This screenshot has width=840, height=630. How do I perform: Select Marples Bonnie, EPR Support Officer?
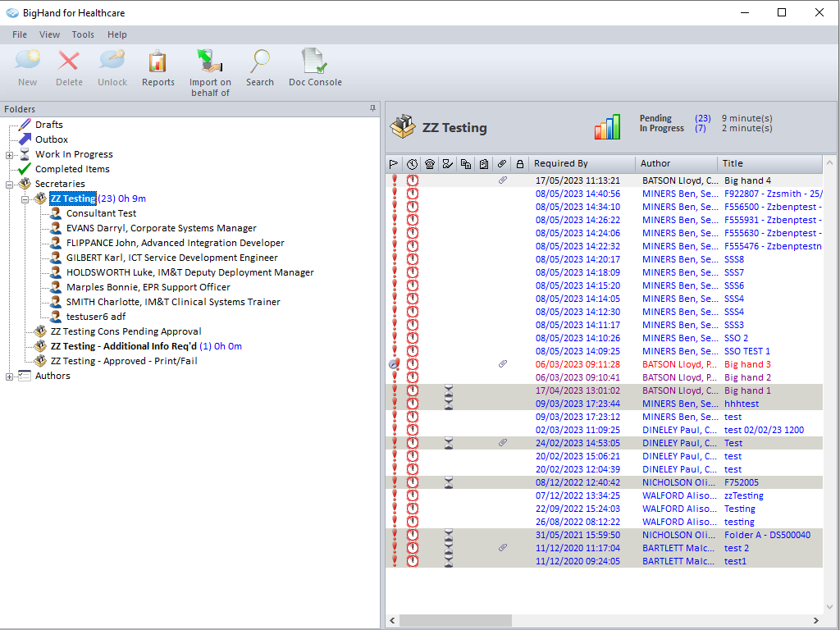tap(148, 288)
